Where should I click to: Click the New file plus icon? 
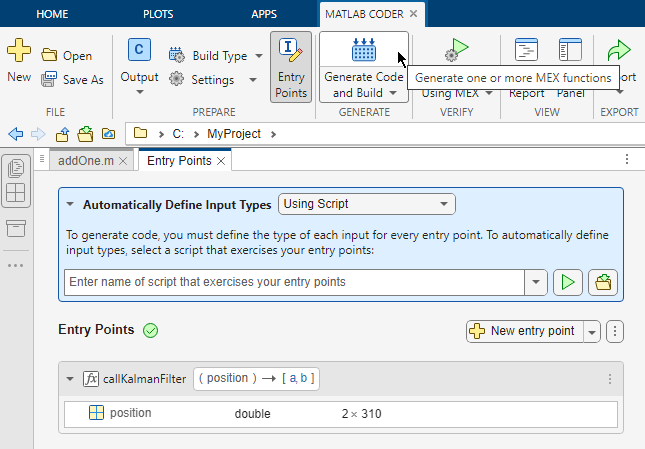pos(19,50)
